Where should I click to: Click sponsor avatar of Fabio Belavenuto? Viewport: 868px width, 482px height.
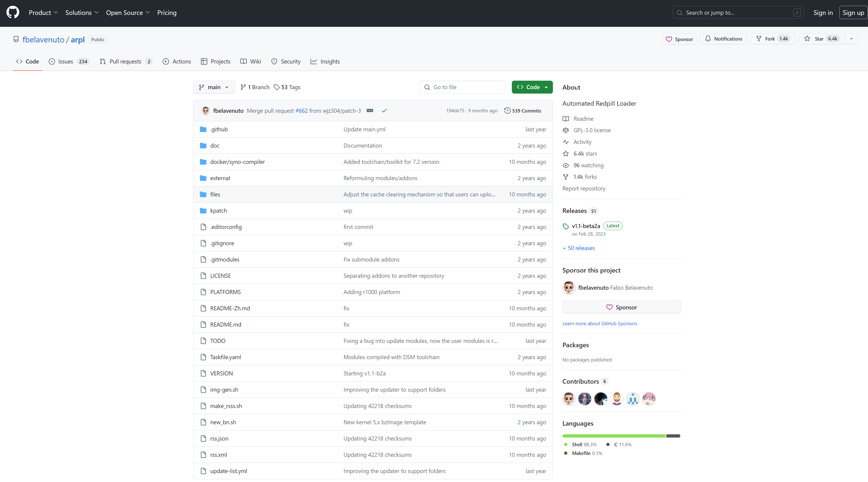(x=569, y=288)
